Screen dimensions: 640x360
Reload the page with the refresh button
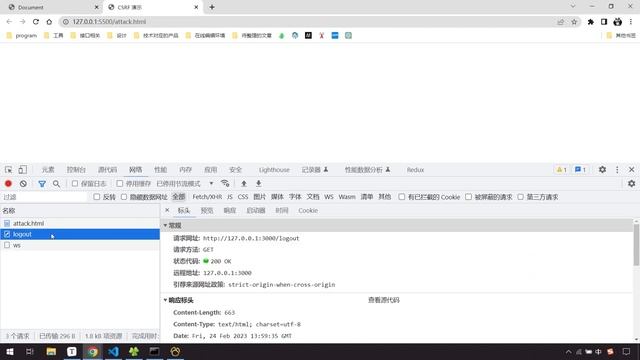(x=36, y=22)
